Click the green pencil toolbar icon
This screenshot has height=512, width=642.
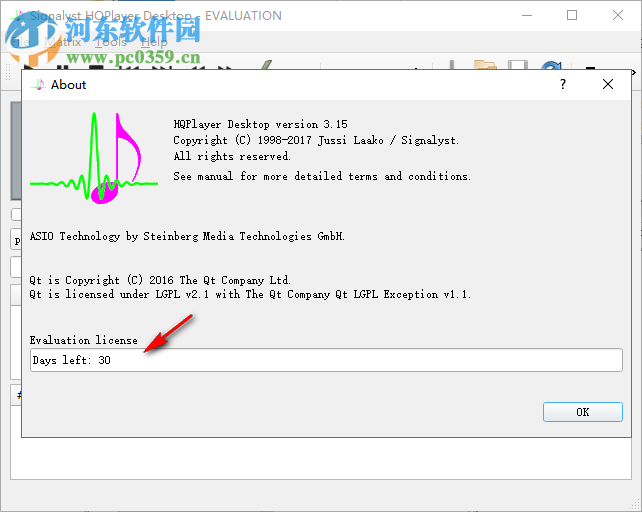(x=266, y=65)
